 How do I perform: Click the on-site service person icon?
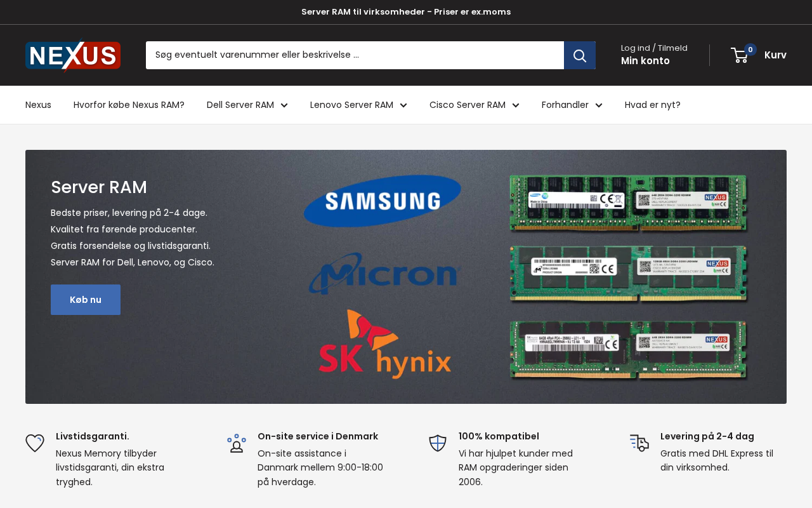coord(237,443)
